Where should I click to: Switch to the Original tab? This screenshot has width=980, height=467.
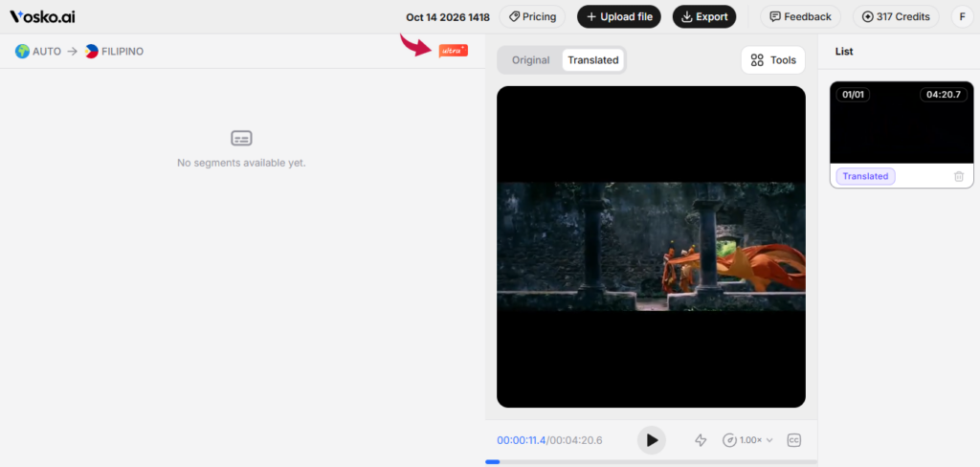530,60
